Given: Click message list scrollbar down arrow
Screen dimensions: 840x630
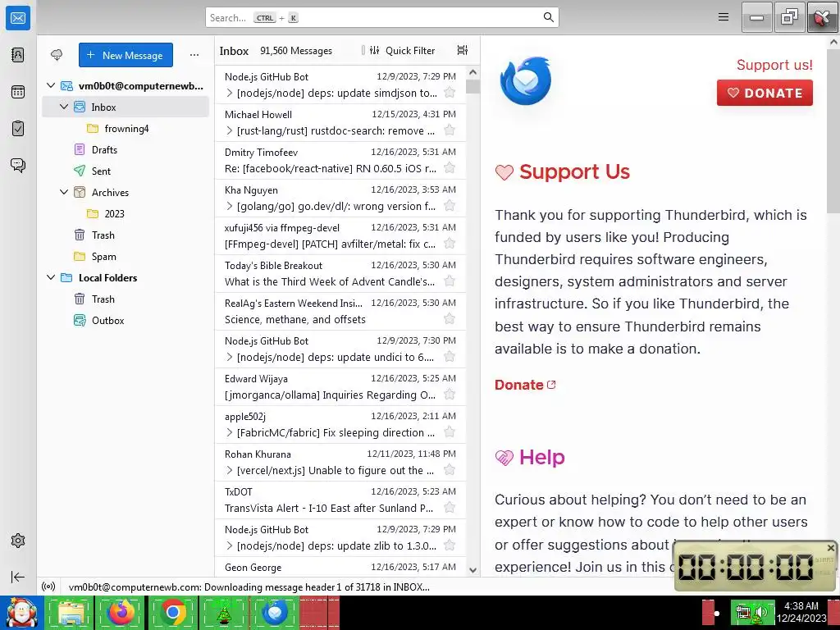Looking at the screenshot, I should [472, 570].
